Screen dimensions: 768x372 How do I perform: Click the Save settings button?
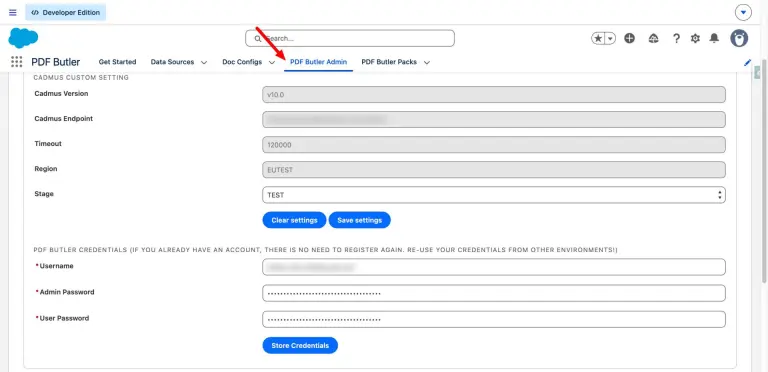click(360, 220)
